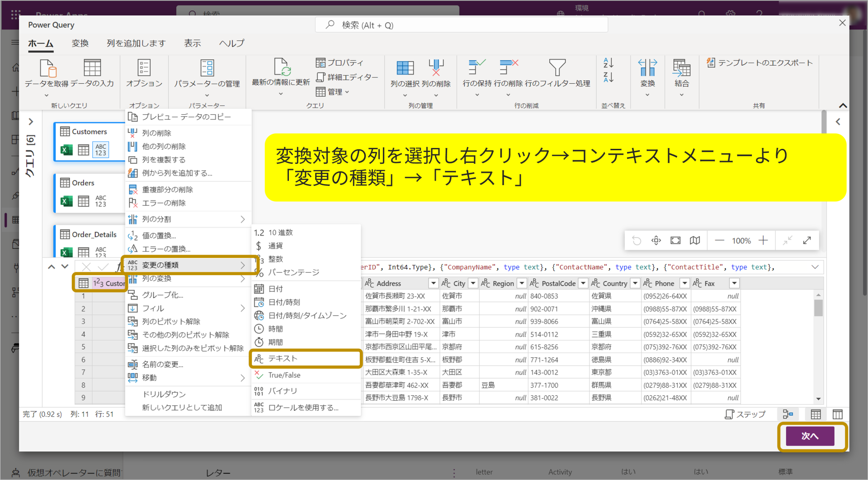Select 日付/時刻 data type

306,302
